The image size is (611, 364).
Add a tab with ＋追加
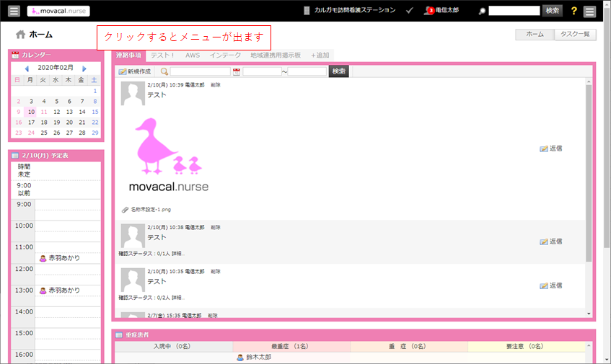click(320, 56)
